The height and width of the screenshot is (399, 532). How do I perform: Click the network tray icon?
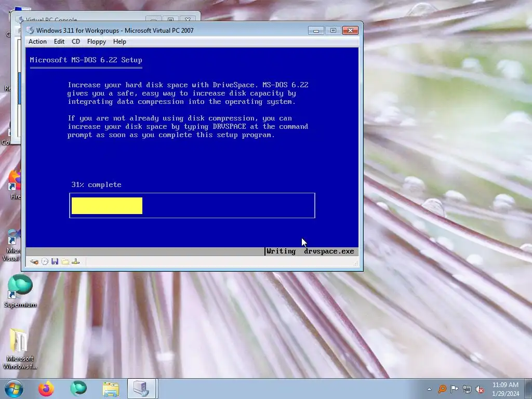[467, 389]
